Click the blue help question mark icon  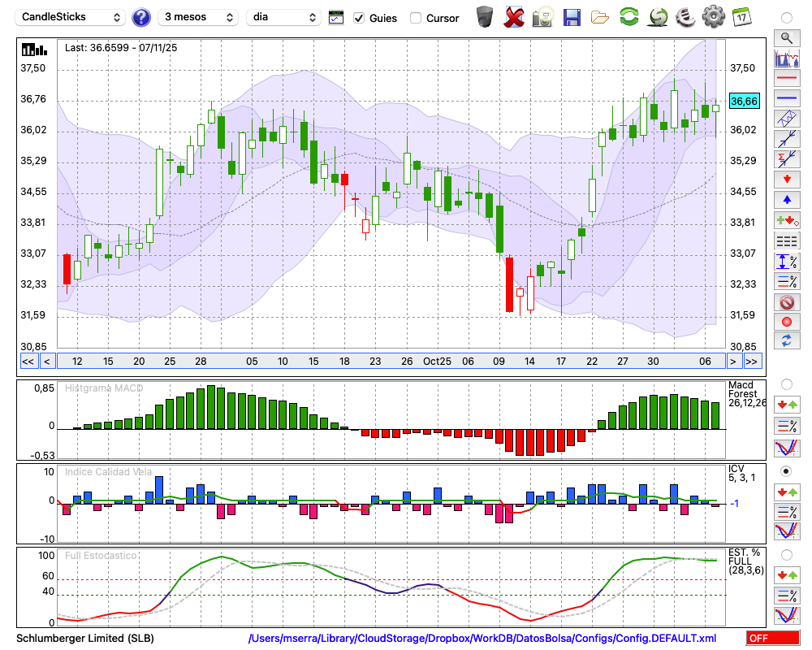(x=141, y=18)
